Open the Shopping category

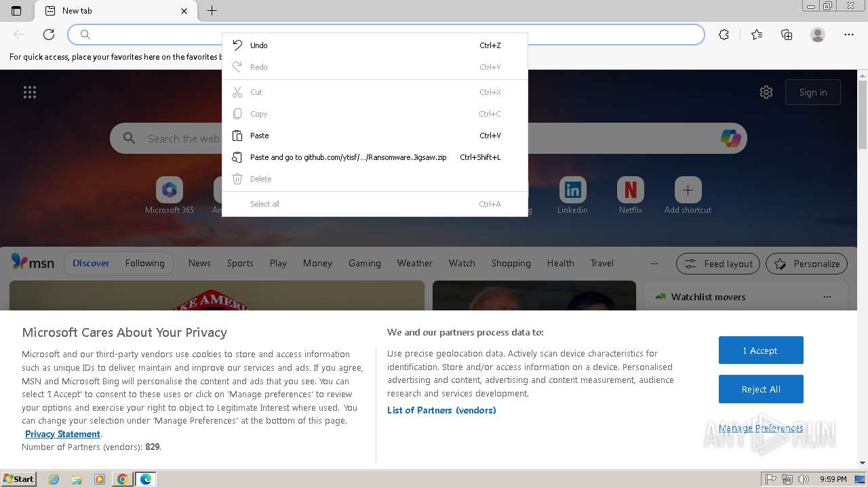[x=511, y=263]
